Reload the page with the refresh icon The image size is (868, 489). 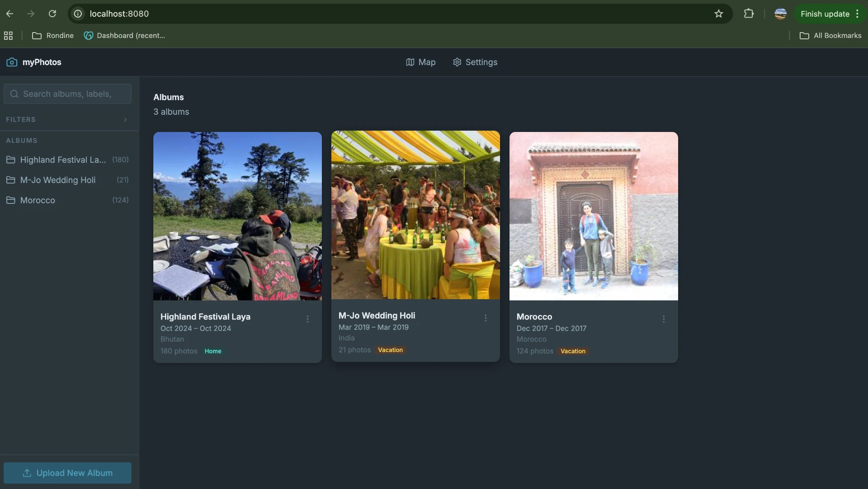click(52, 14)
